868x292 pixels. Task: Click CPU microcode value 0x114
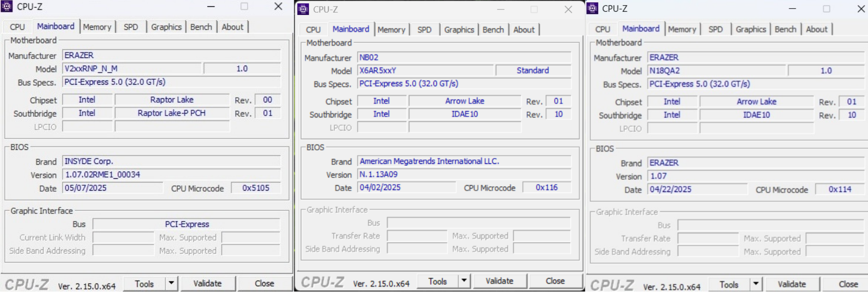pos(840,189)
